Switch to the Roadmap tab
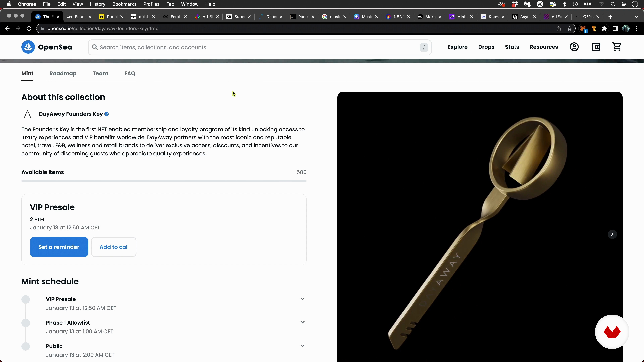This screenshot has height=362, width=644. (x=63, y=73)
